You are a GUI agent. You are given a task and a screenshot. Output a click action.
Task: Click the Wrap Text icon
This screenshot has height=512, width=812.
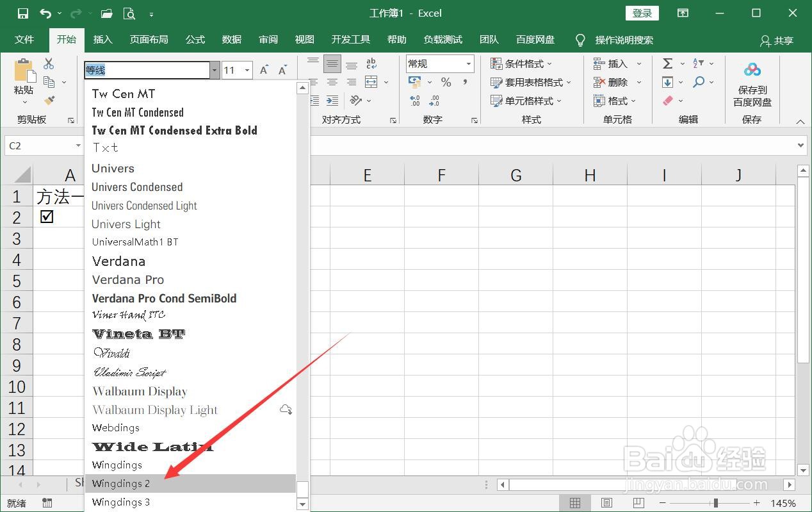371,63
